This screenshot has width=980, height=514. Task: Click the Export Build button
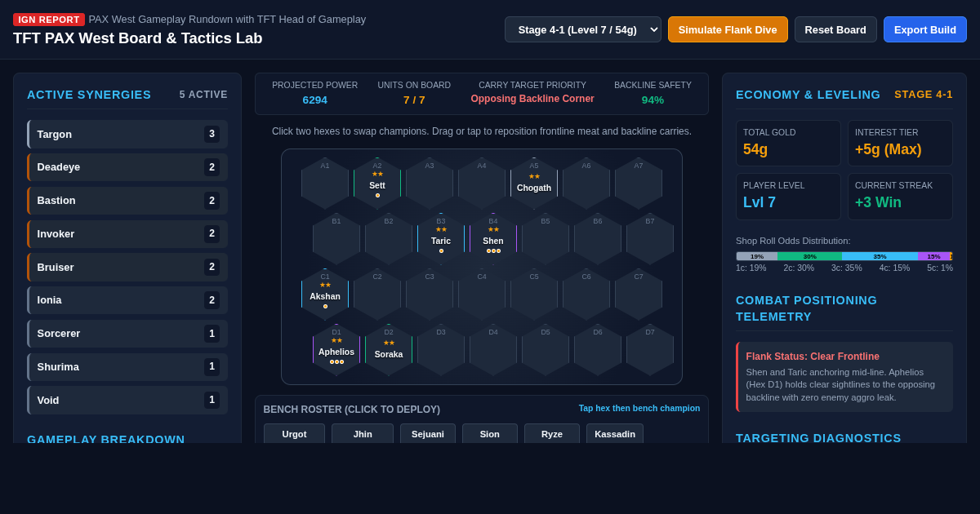pos(925,29)
